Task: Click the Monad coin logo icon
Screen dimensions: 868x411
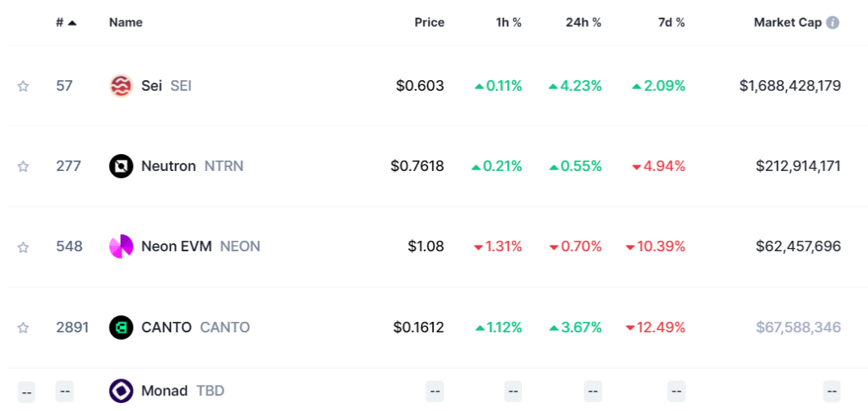Action: [122, 391]
